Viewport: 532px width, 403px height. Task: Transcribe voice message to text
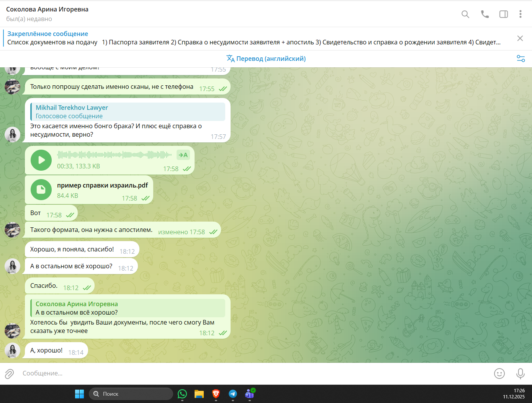[183, 155]
